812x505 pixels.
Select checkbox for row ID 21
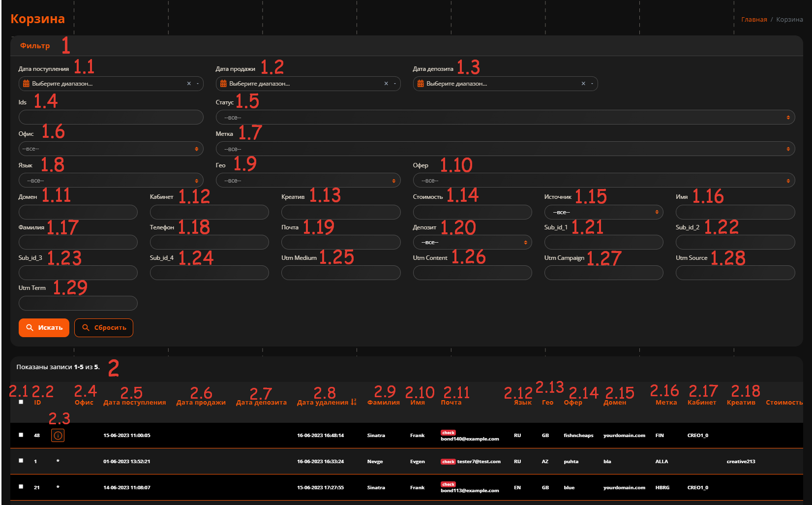tap(21, 487)
